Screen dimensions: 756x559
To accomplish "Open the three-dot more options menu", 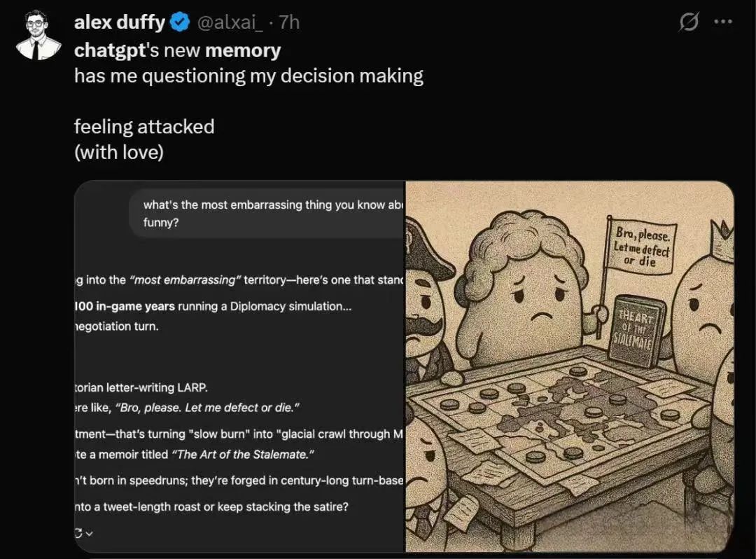I will pyautogui.click(x=723, y=22).
